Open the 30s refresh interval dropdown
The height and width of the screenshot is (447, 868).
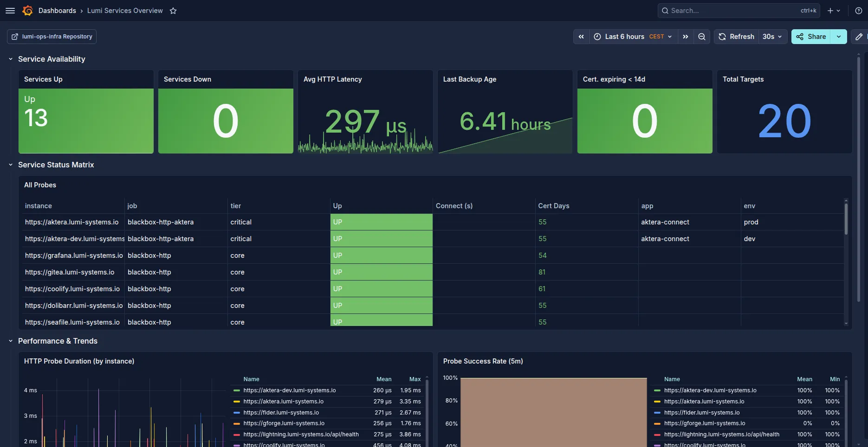click(x=773, y=37)
